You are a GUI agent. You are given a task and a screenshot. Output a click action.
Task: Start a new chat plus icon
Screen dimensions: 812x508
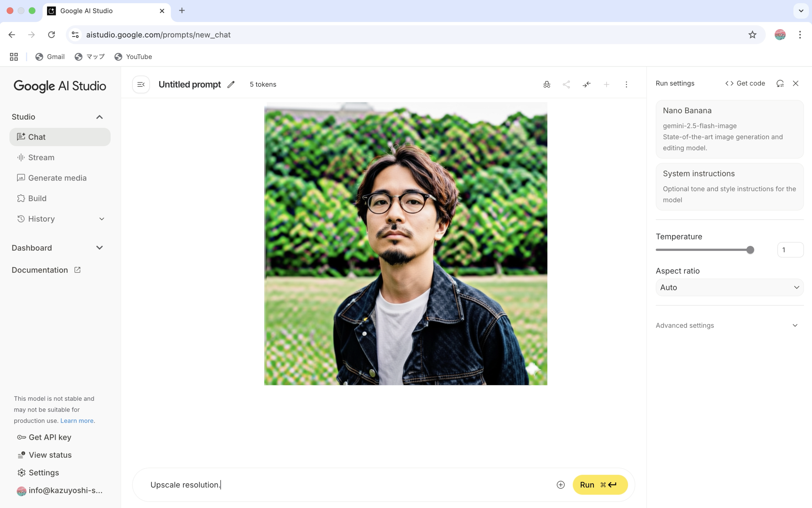[606, 84]
